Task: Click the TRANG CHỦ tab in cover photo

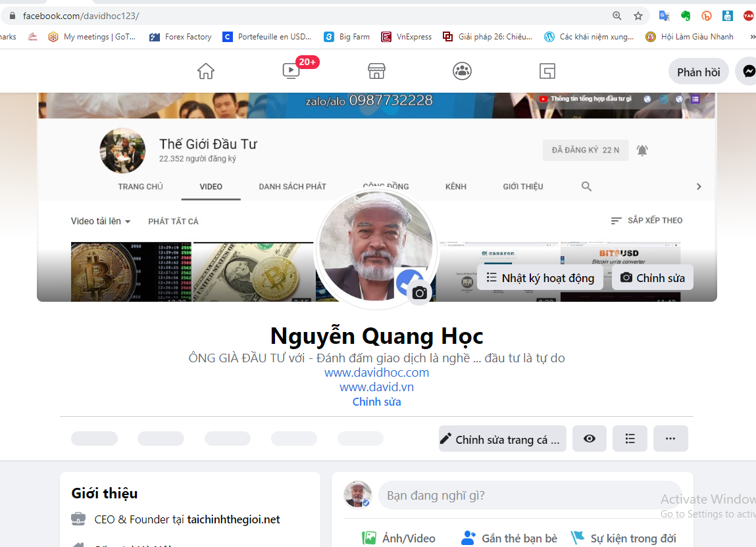Action: coord(140,187)
